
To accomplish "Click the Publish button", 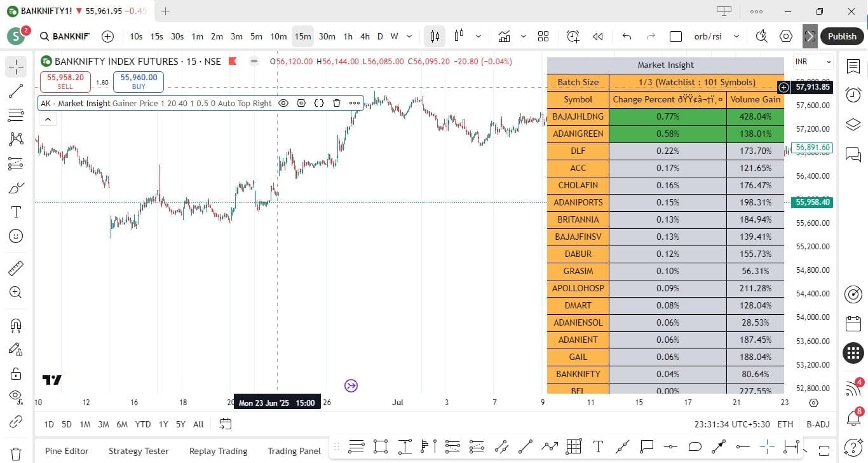I will (x=842, y=36).
